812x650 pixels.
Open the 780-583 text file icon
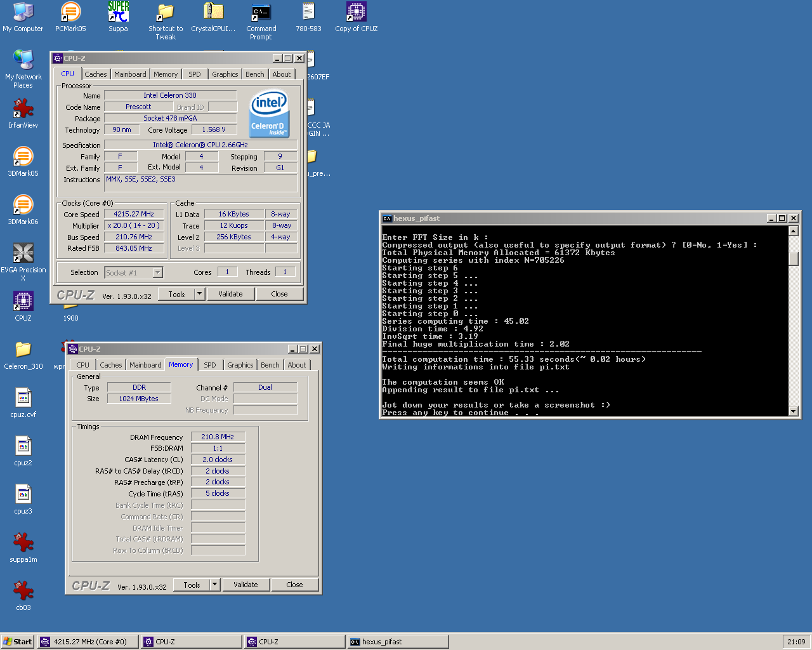[x=308, y=17]
